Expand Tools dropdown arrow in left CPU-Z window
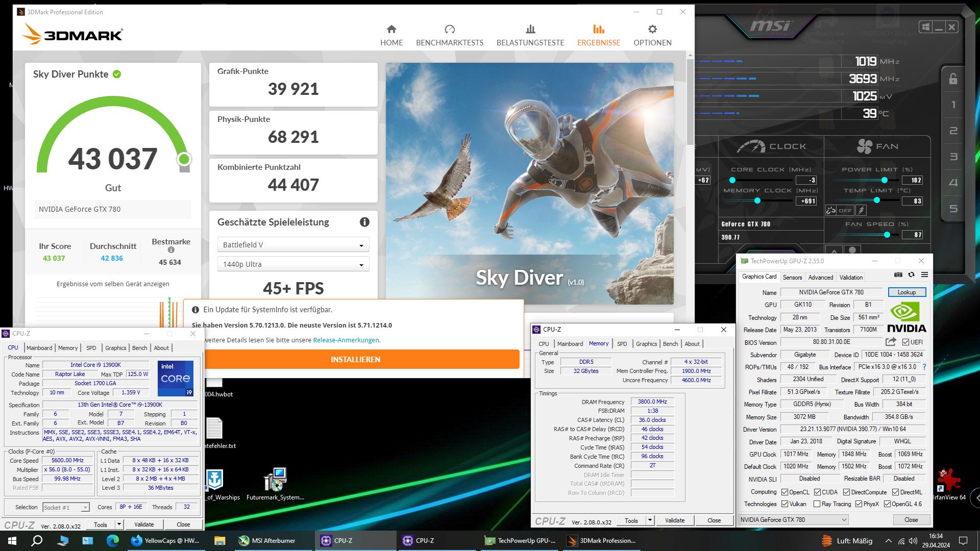 (x=118, y=524)
